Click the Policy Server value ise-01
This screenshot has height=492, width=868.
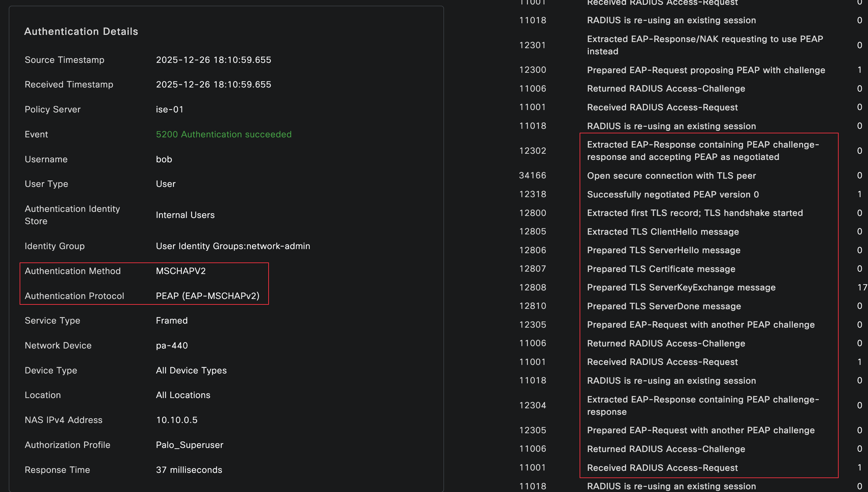[x=169, y=109]
